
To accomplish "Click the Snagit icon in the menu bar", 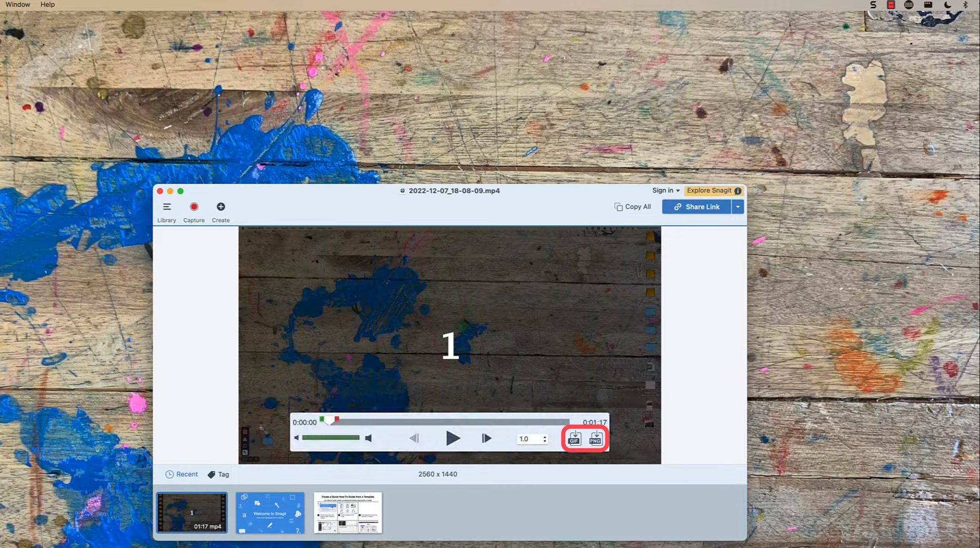I will pos(873,4).
